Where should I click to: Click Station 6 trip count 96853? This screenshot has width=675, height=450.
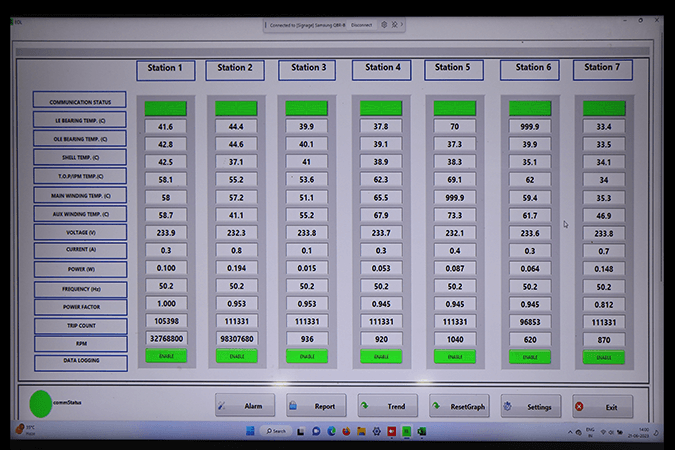(530, 322)
